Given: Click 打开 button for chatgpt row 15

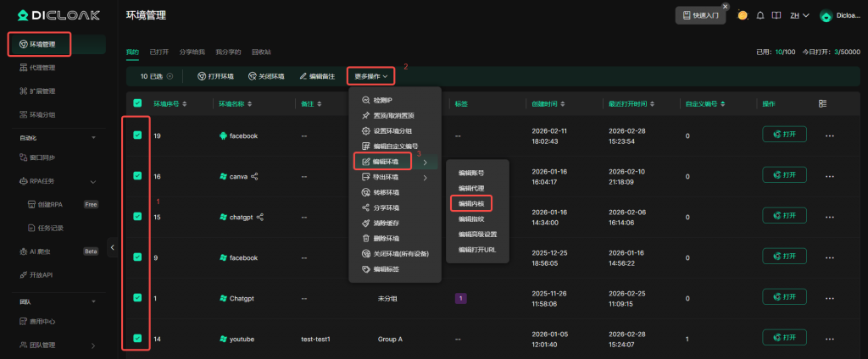Looking at the screenshot, I should [x=784, y=216].
